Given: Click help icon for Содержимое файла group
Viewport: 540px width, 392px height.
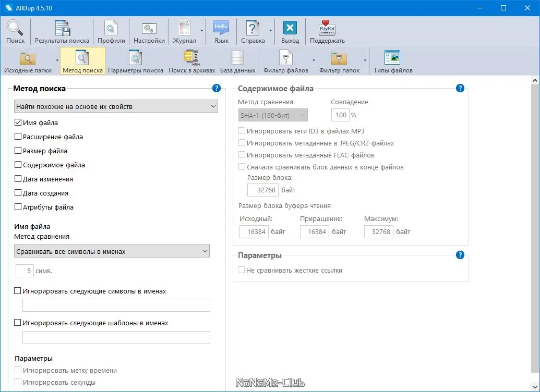Looking at the screenshot, I should [460, 88].
